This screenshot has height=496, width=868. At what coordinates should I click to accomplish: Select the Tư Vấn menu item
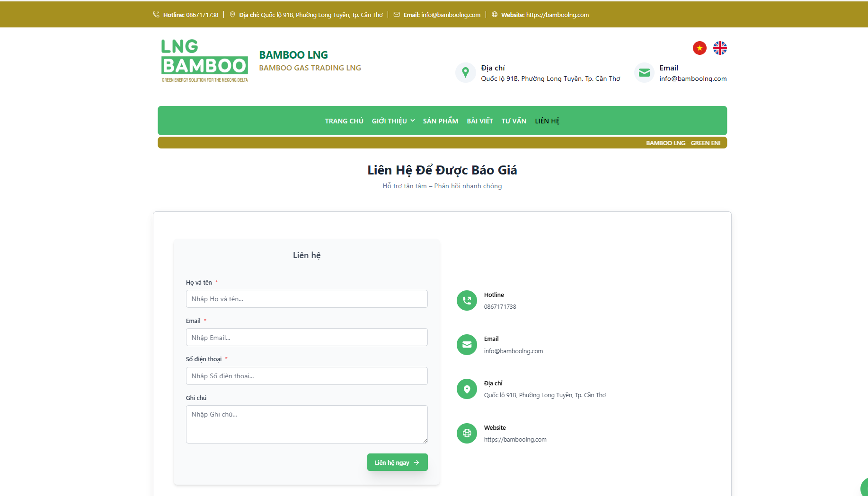pos(514,121)
